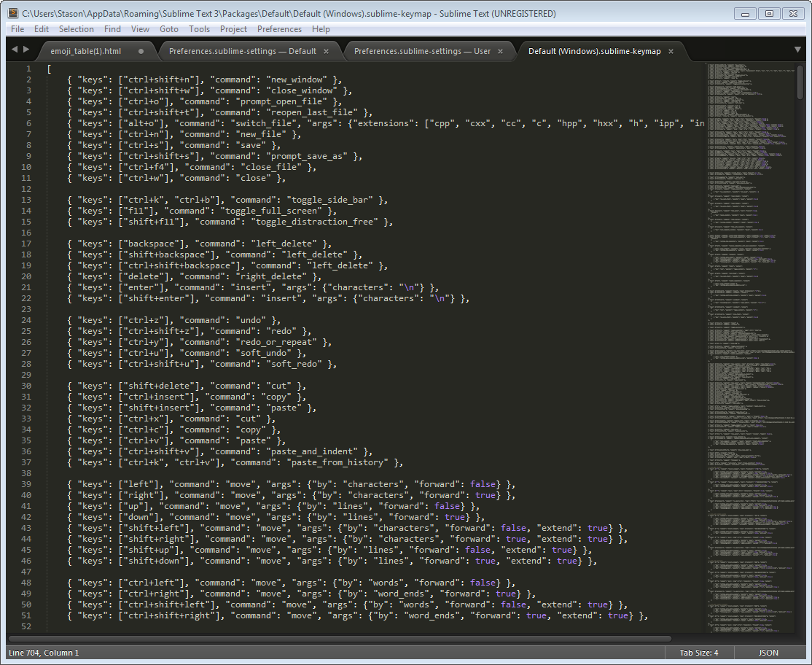Click the horizontal scrollbar thumb
Image resolution: width=812 pixels, height=665 pixels.
tap(339, 639)
